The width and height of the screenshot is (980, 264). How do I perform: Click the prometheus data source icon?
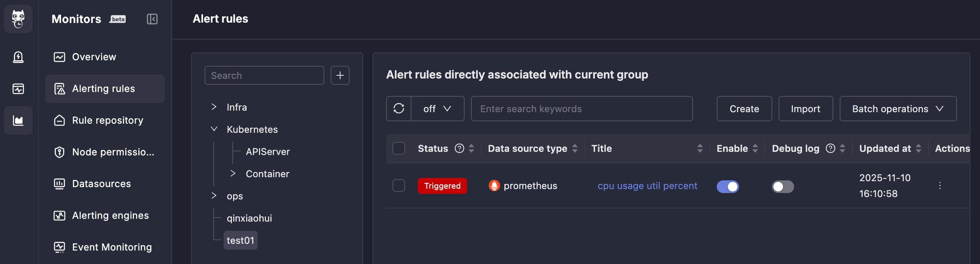(x=494, y=186)
